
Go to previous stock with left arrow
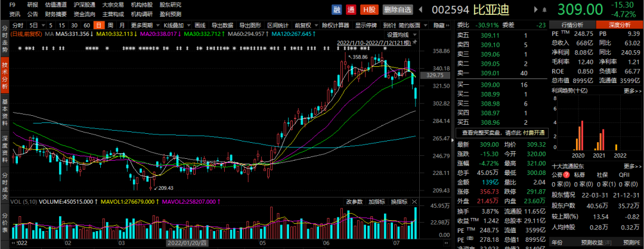419,10
